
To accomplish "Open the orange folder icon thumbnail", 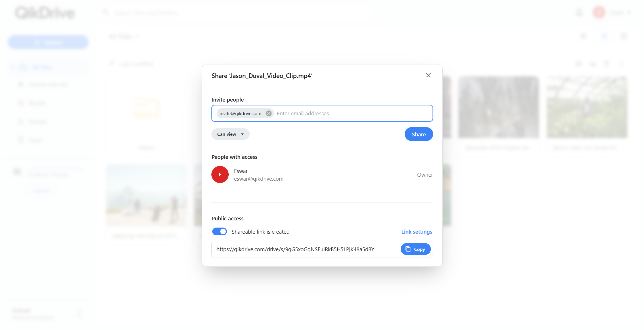I will 146,107.
